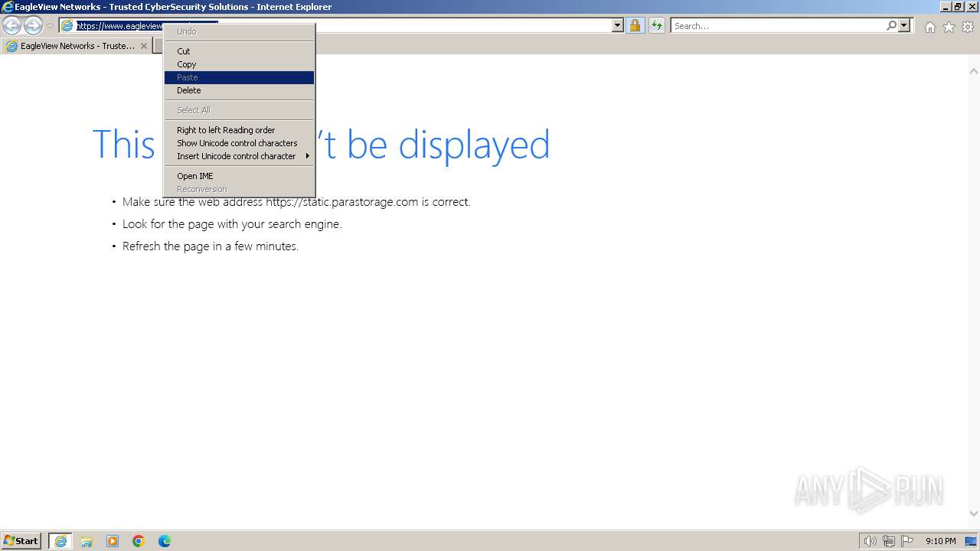
Task: Open the recent pages dropdown arrow
Action: (x=50, y=26)
